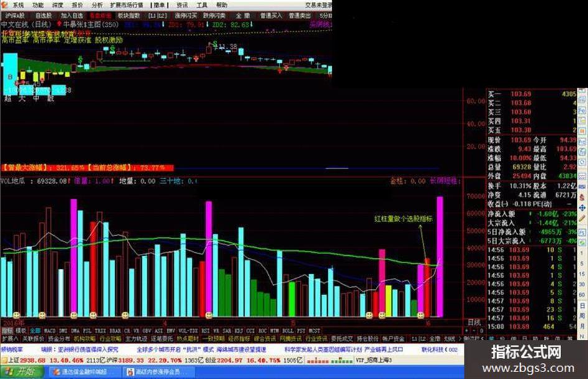Image resolution: width=588 pixels, height=379 pixels.
Task: Select the 15-minute period in sidebar
Action: click(582, 274)
